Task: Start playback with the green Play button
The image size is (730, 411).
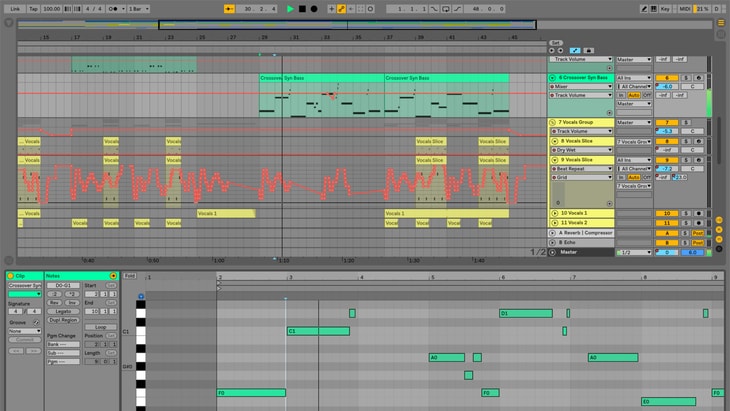Action: pyautogui.click(x=290, y=9)
